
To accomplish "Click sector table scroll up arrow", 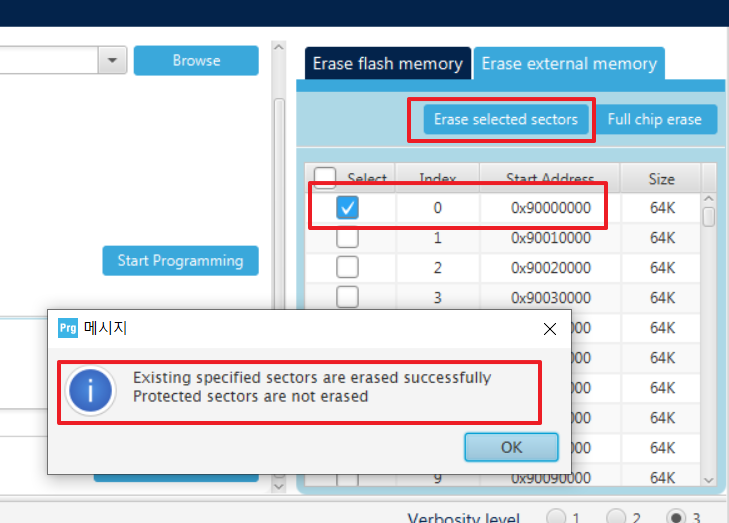I will tap(709, 199).
